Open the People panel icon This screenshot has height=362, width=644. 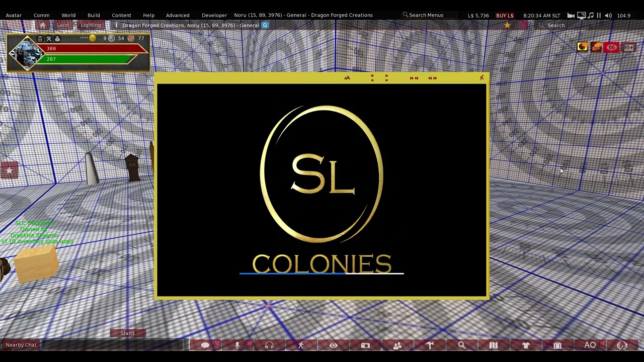[397, 345]
